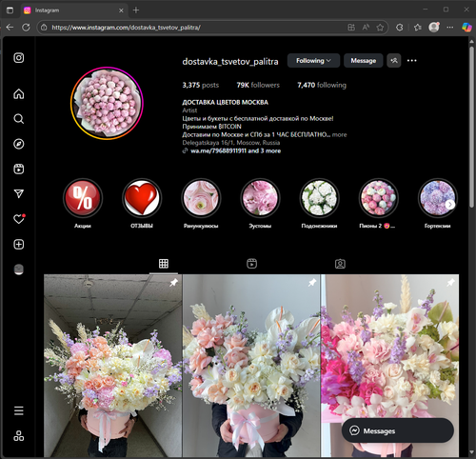Click Delegatskaya 16/1 address text
Viewport: 476px width, 459px height.
click(x=231, y=143)
